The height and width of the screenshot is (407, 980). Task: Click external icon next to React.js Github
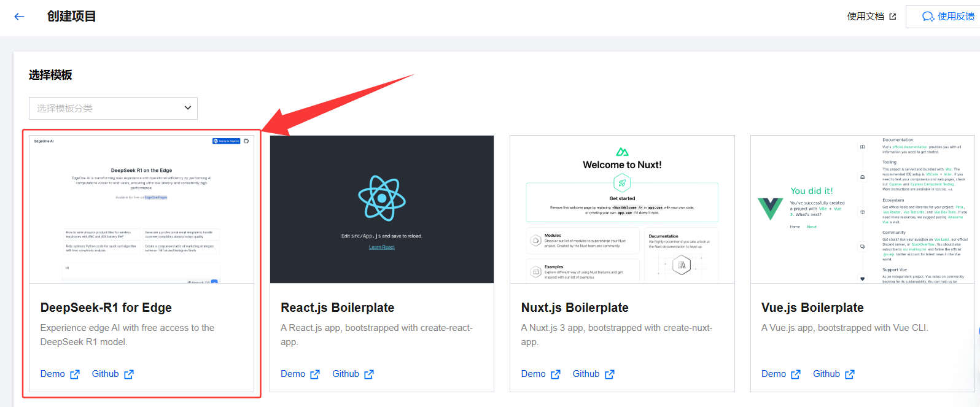tap(369, 374)
